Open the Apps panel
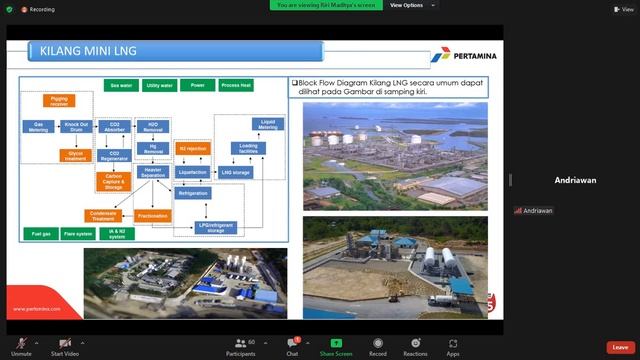Image resolution: width=640 pixels, height=360 pixels. 453,347
